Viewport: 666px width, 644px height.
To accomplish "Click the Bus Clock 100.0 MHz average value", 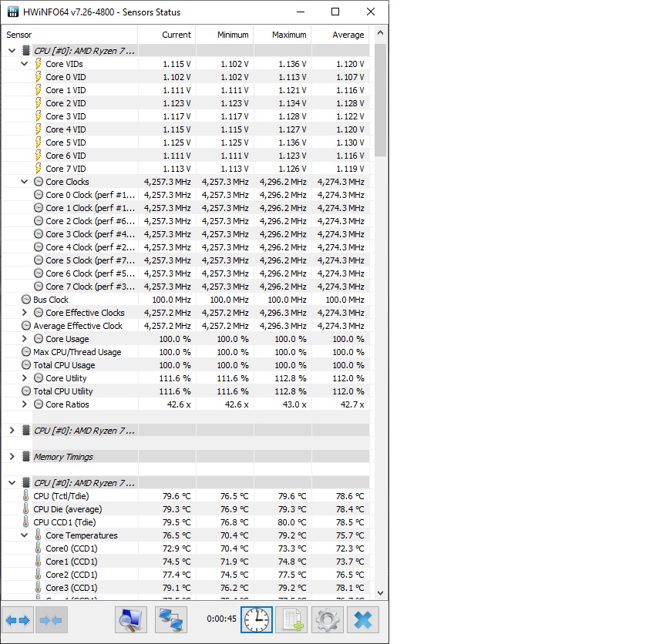I will click(345, 300).
